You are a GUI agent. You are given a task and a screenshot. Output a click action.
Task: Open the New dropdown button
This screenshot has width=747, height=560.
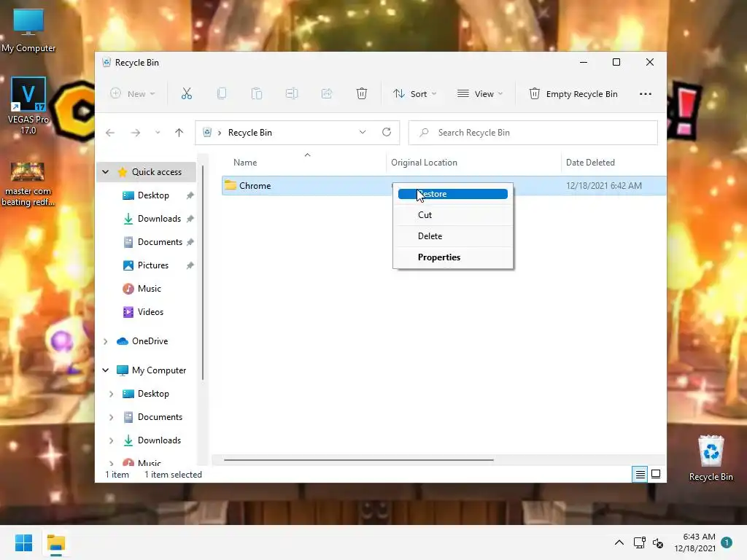pos(133,94)
